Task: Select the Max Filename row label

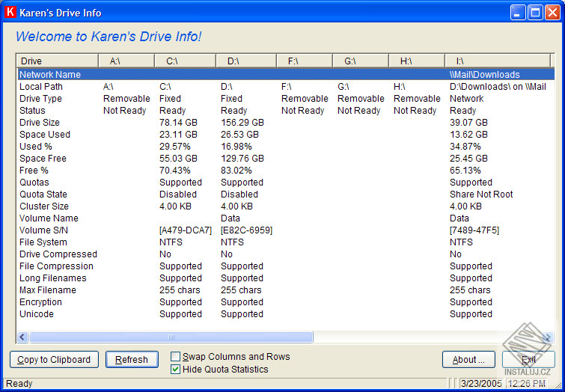Action: point(48,290)
